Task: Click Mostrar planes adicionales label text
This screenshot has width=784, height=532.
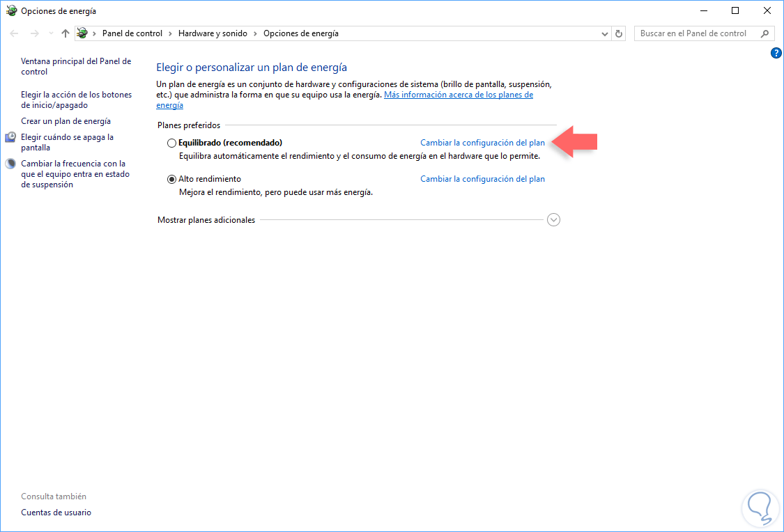Action: [x=206, y=220]
